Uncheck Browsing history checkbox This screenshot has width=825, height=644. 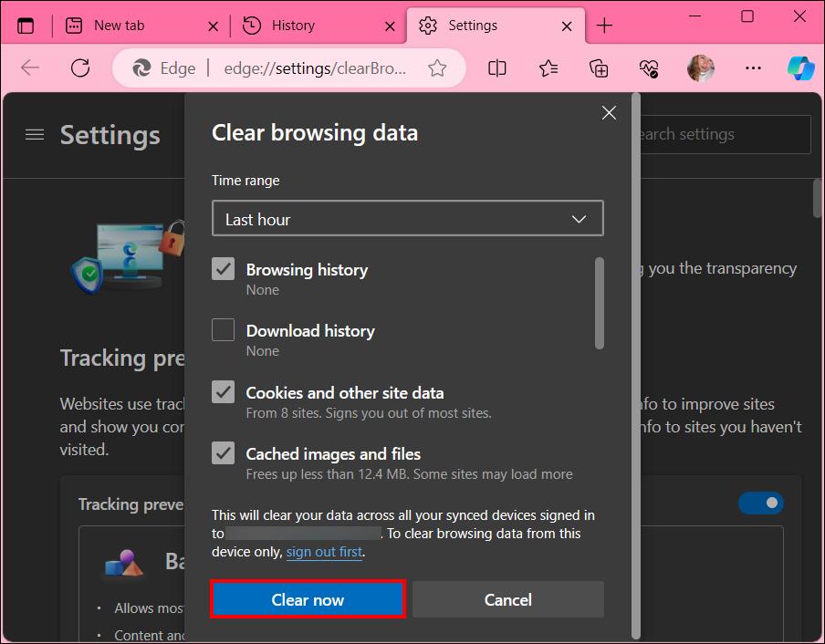click(x=223, y=269)
